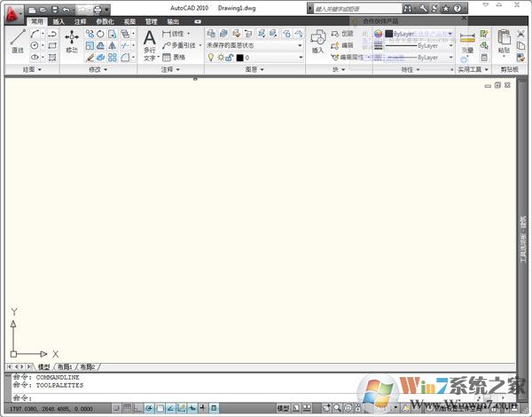Click the Match Properties color wheel icon
This screenshot has width=532, height=417.
[378, 34]
